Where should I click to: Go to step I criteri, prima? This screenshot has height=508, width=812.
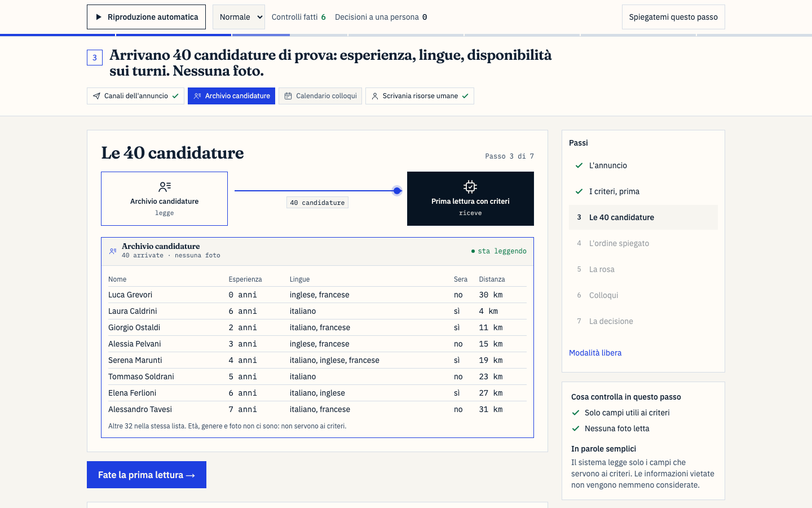pos(643,191)
